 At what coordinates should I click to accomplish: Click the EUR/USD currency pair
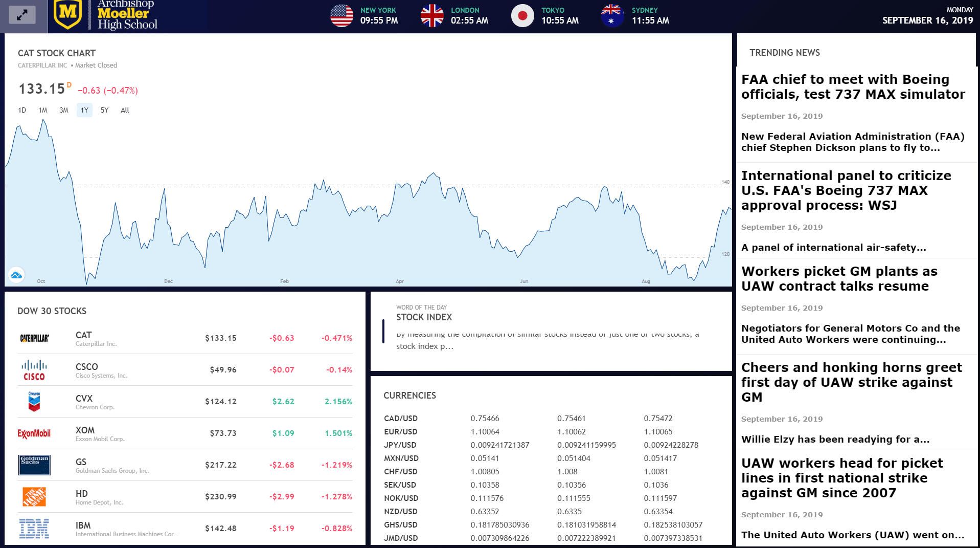point(401,432)
